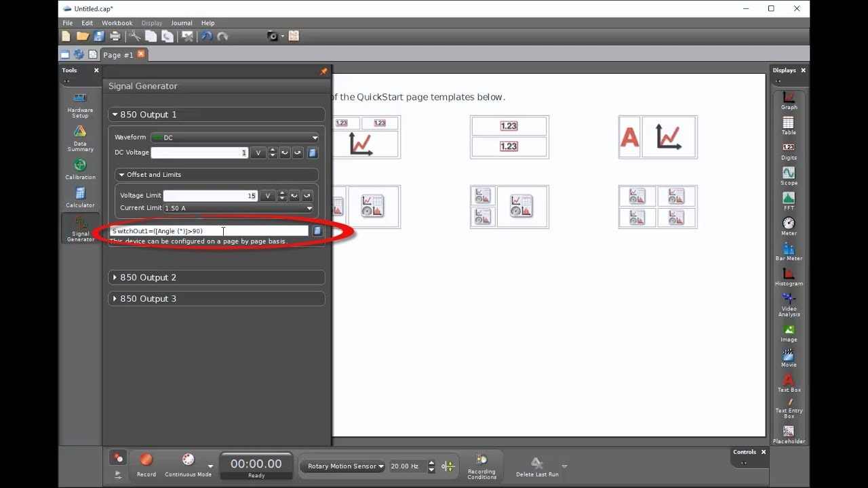Close the Tools palette
This screenshot has width=868, height=488.
pyautogui.click(x=96, y=70)
